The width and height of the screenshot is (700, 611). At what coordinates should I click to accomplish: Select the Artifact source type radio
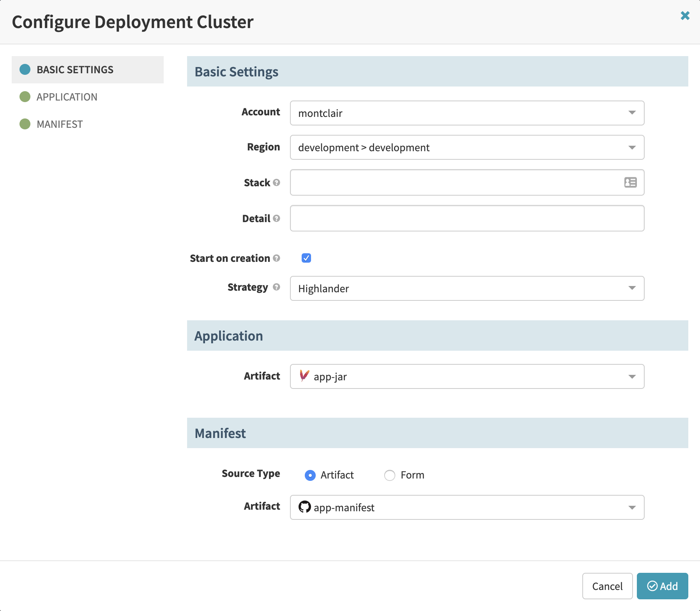coord(310,475)
